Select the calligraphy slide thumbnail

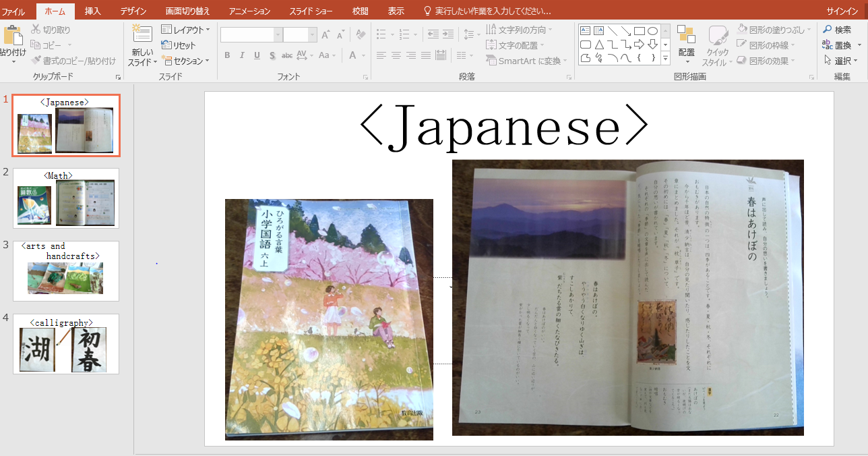pos(66,344)
